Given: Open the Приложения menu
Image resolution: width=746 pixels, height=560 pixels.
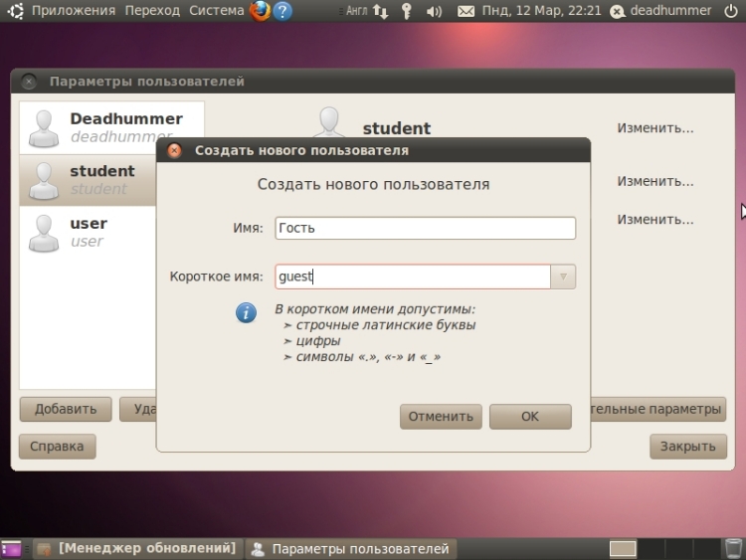Looking at the screenshot, I should 73,11.
